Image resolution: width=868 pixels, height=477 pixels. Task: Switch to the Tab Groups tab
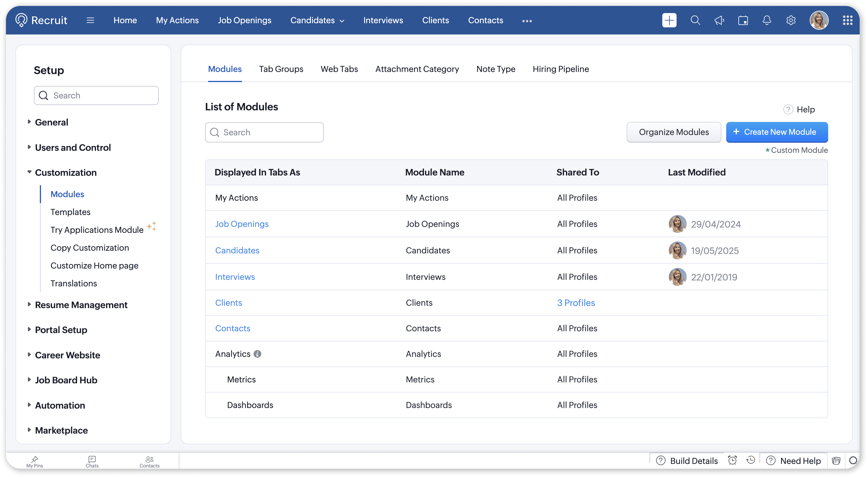281,69
